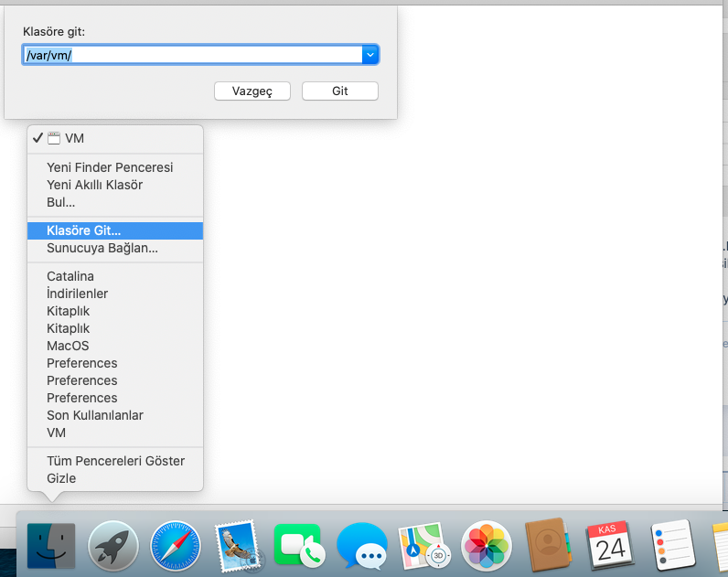Viewport: 728px width, 577px height.
Task: Click 'Yeni Finder Penceresi' menu entry
Action: 110,167
